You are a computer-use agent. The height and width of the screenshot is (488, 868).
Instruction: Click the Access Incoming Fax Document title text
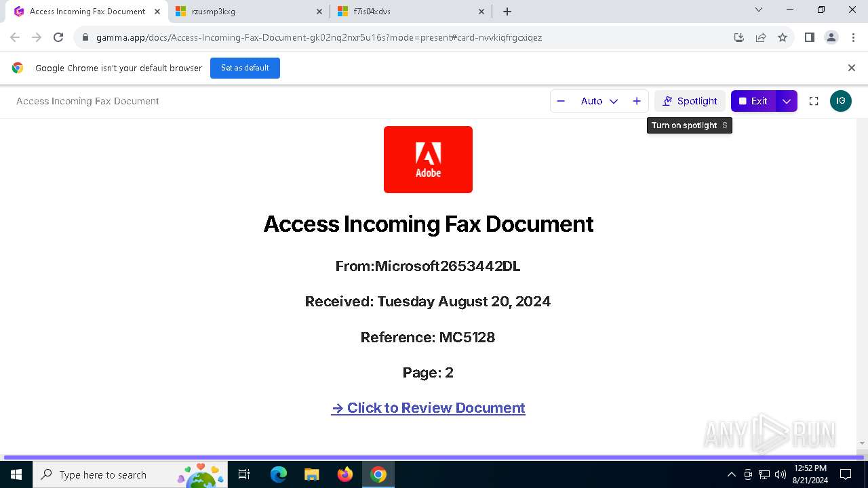coord(428,224)
